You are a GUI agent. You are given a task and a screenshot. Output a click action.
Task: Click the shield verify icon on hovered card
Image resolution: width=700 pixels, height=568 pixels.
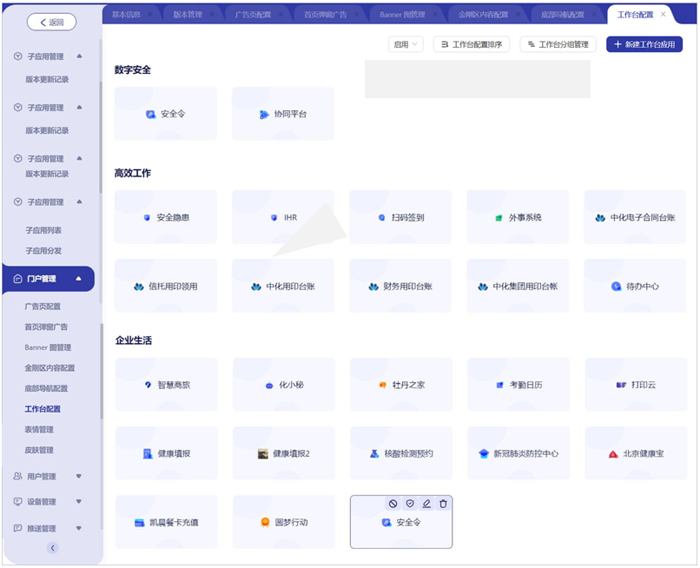point(410,504)
